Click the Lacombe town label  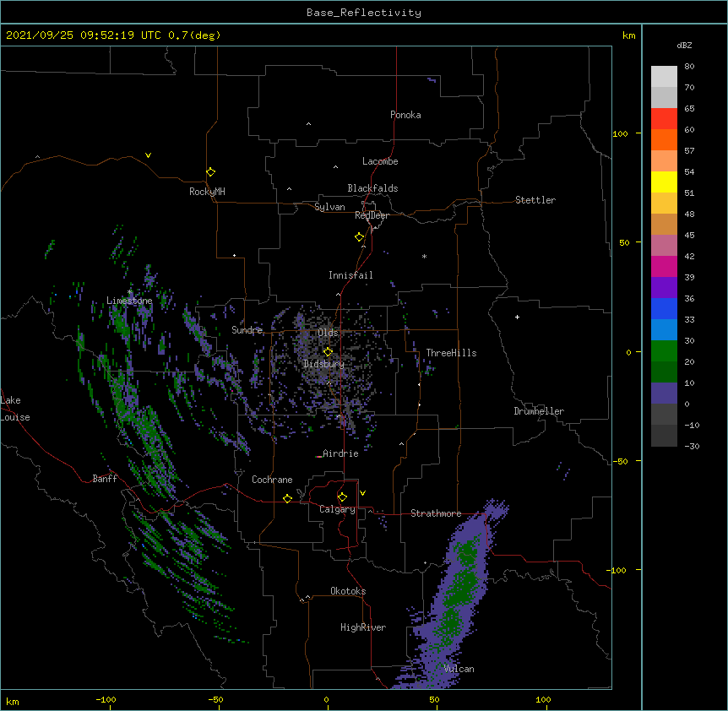coord(380,161)
